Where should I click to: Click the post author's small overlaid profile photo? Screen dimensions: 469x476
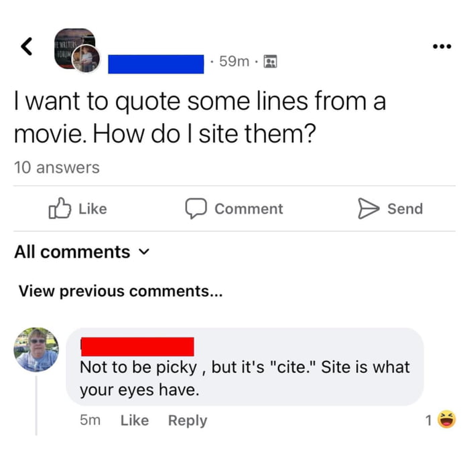click(87, 58)
